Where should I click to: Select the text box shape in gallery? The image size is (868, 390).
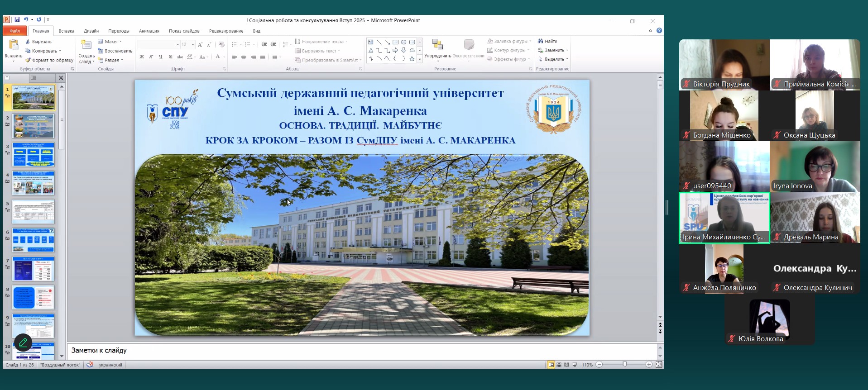coord(371,42)
